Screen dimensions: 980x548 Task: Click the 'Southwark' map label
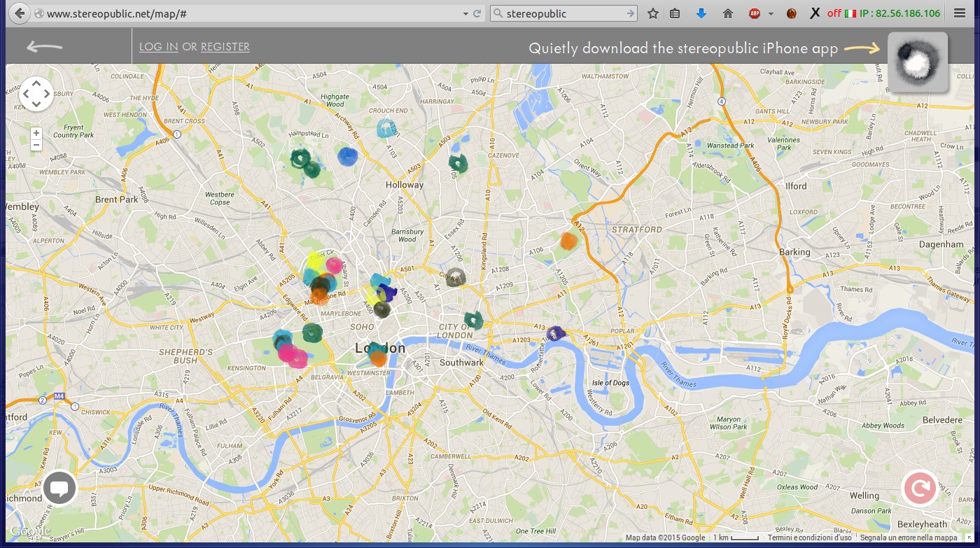point(461,363)
